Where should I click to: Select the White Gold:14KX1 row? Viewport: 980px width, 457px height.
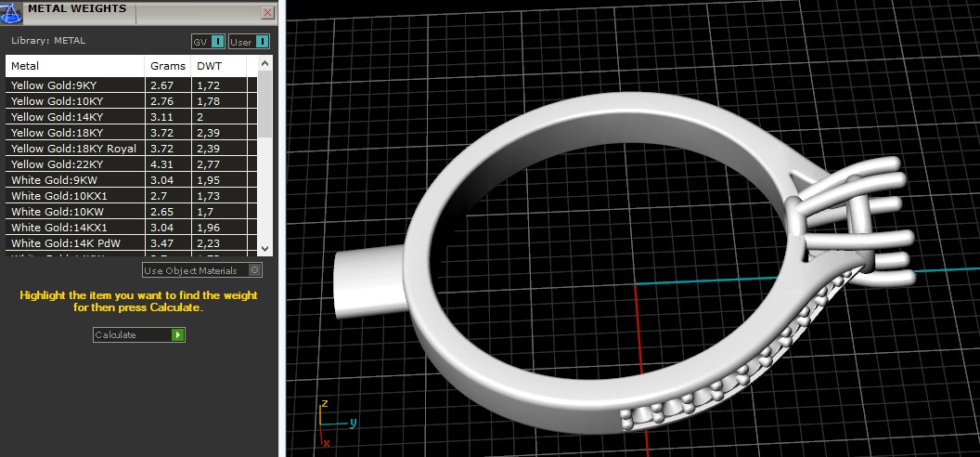pos(131,228)
